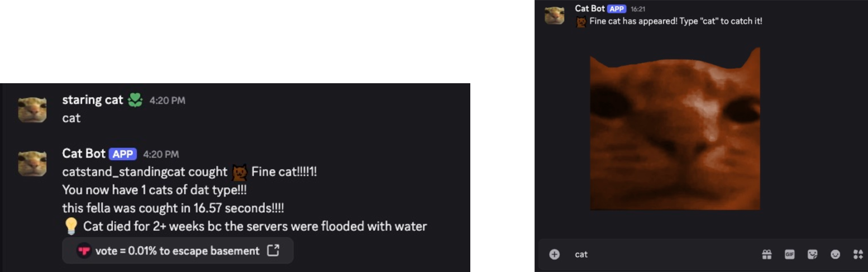Open the GIF picker
Screen dimensions: 868x272
click(x=789, y=254)
